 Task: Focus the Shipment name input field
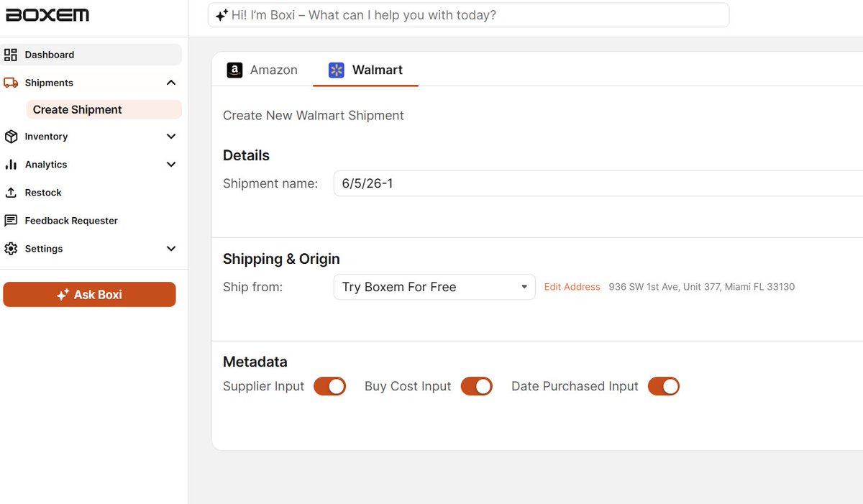tap(598, 183)
